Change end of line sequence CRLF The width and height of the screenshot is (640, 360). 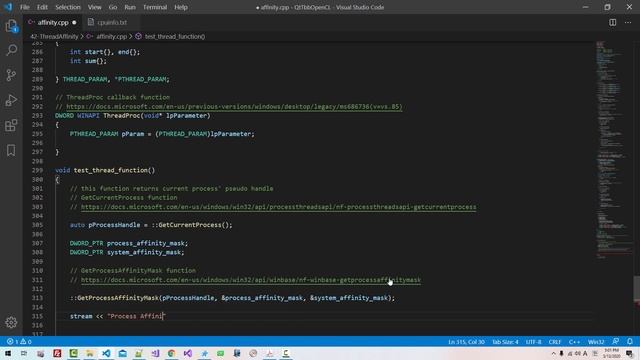tap(555, 342)
